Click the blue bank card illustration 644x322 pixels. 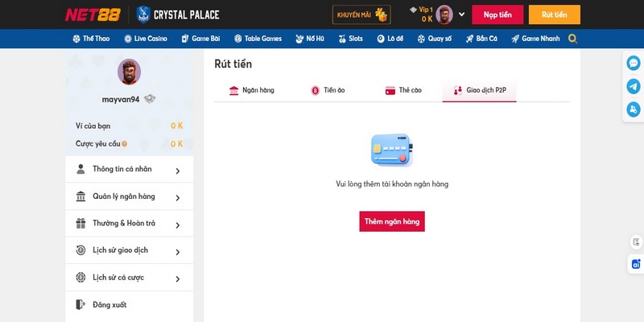click(x=392, y=150)
